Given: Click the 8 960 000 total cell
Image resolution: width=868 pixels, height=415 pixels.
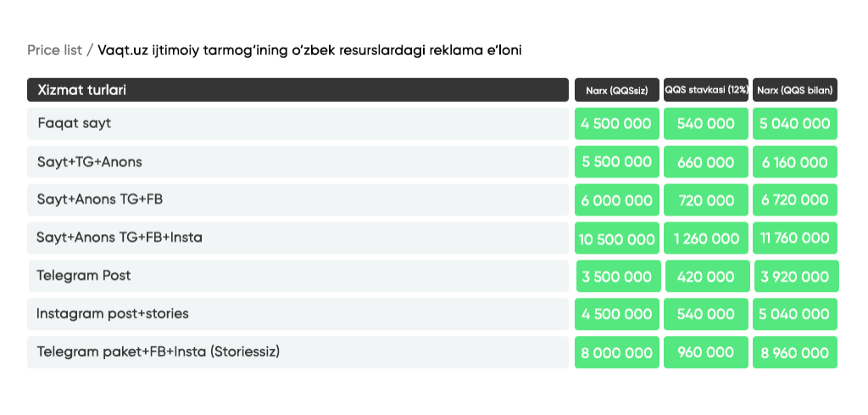Looking at the screenshot, I should (795, 352).
